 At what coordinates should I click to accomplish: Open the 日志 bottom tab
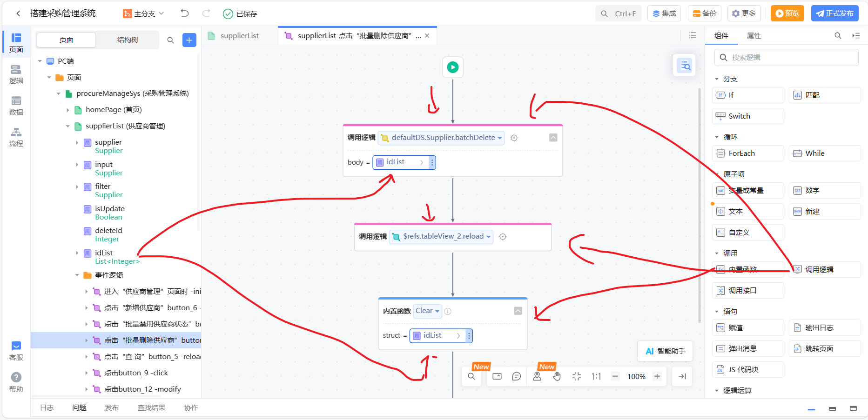point(47,408)
